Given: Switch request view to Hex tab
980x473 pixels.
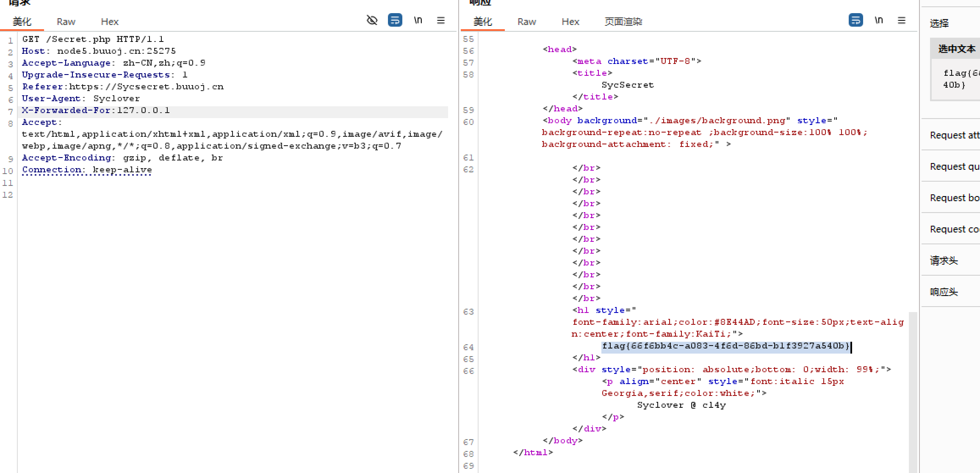Looking at the screenshot, I should [110, 22].
